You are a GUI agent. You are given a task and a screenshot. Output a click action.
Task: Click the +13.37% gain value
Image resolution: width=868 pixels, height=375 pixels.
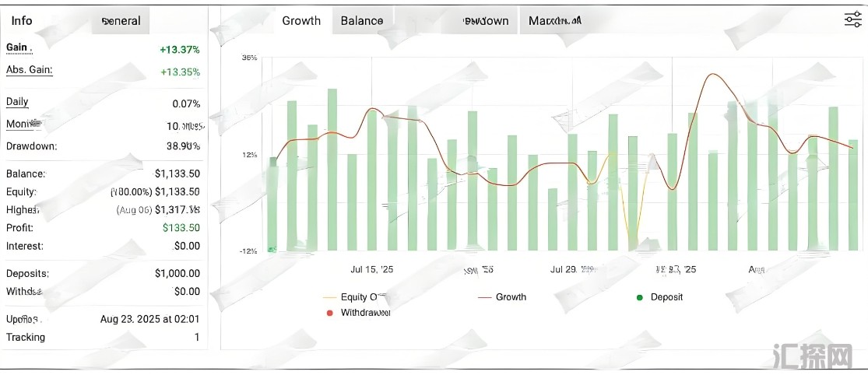(180, 50)
